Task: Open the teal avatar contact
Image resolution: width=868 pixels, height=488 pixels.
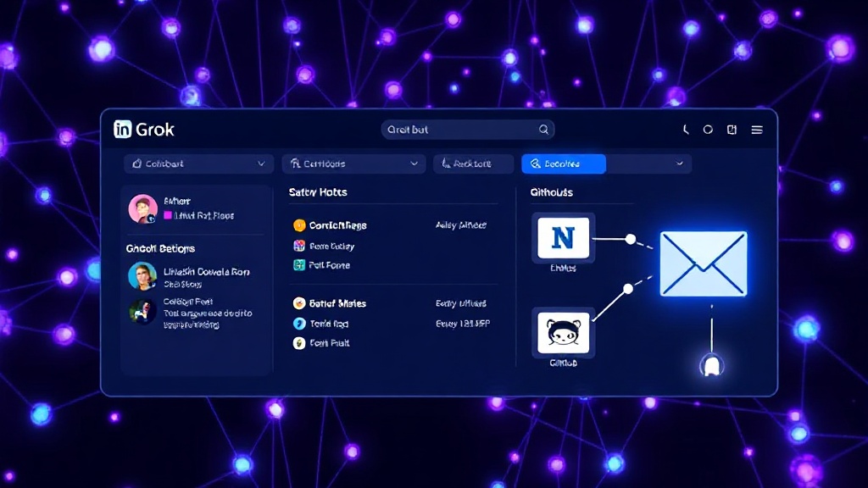Action: point(142,276)
